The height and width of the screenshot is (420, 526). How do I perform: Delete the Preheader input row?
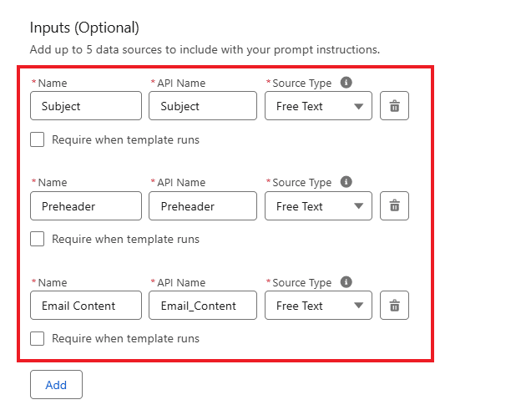click(x=394, y=205)
